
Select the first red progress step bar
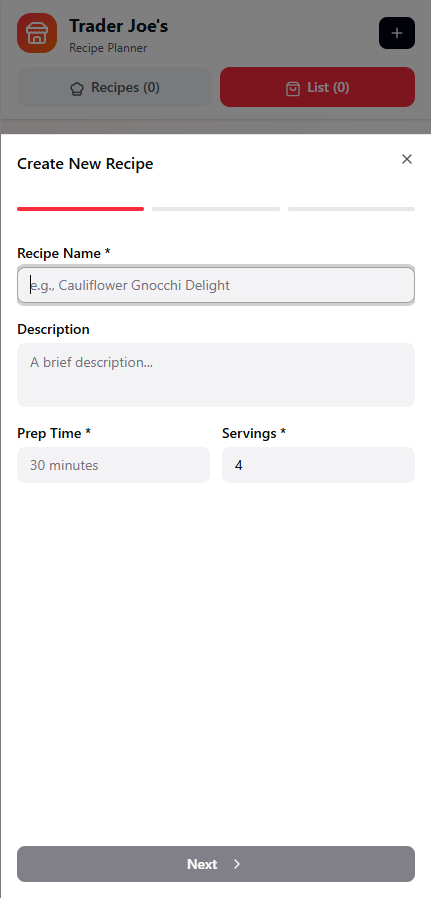(x=81, y=209)
